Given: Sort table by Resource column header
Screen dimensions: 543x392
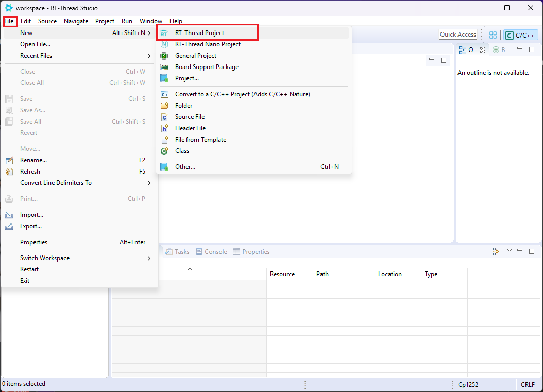Looking at the screenshot, I should click(282, 274).
